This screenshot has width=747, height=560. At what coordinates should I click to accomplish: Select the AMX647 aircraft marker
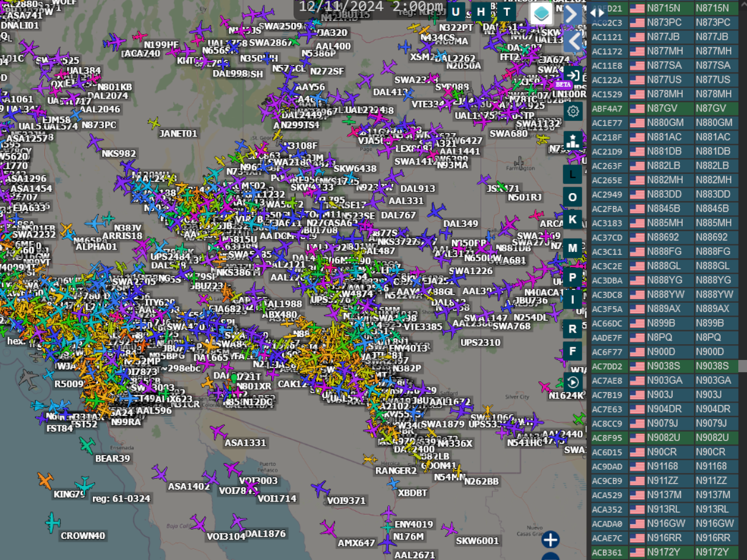pyautogui.click(x=329, y=529)
